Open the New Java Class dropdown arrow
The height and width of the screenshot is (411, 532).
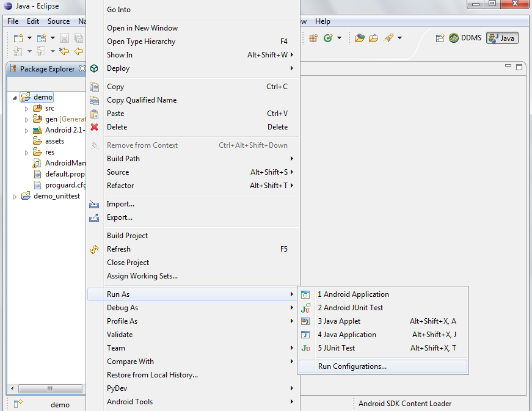coord(339,38)
